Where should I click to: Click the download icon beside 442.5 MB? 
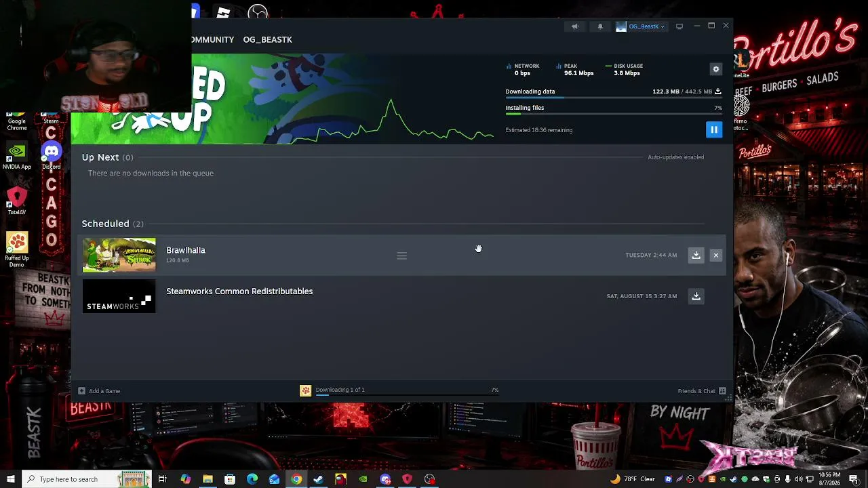718,91
